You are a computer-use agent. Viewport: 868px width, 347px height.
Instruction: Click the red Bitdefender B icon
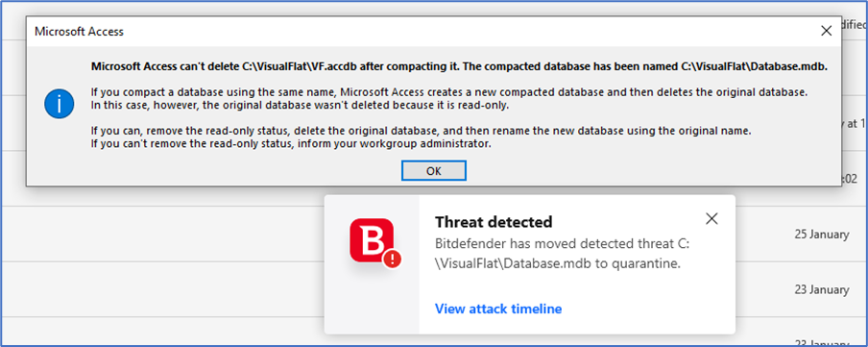tap(372, 240)
